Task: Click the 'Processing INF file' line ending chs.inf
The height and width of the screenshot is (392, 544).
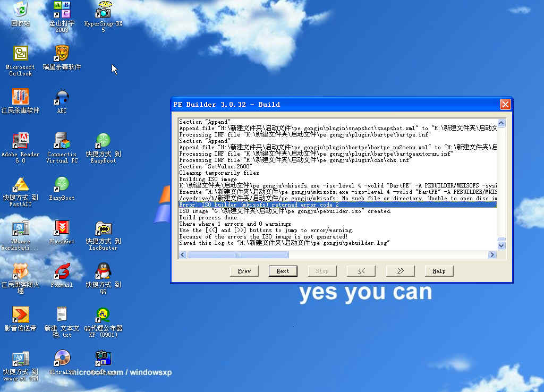Action: [295, 160]
